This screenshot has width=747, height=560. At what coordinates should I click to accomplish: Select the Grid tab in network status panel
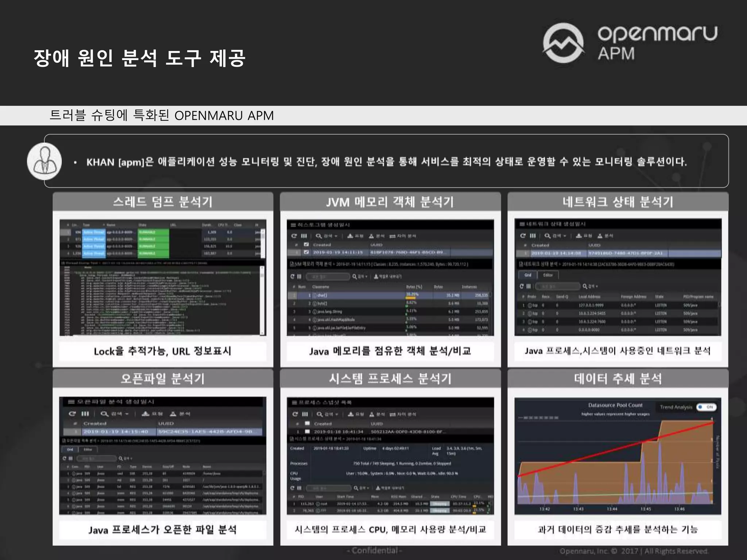pyautogui.click(x=528, y=275)
